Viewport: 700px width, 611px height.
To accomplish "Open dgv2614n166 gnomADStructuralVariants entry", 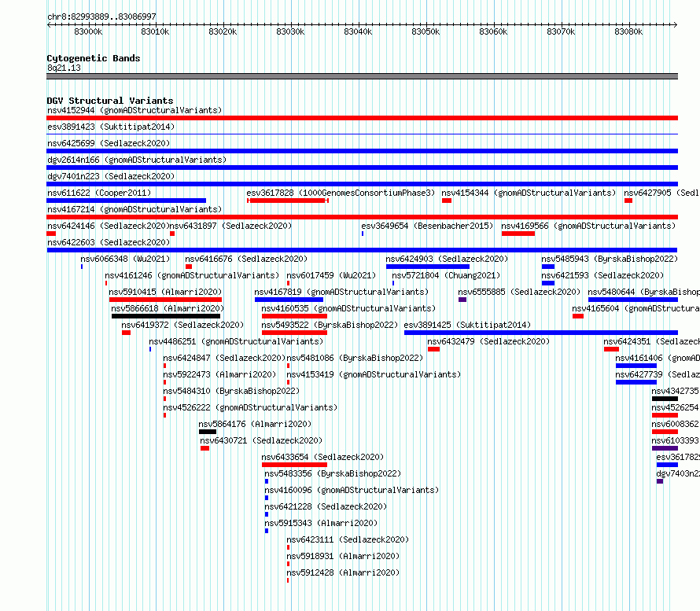I will coord(137,160).
